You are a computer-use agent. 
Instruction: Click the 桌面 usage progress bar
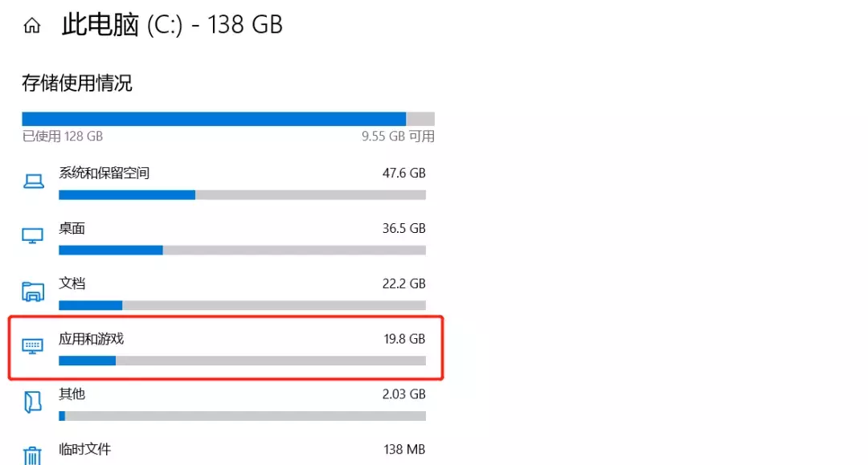click(x=242, y=251)
